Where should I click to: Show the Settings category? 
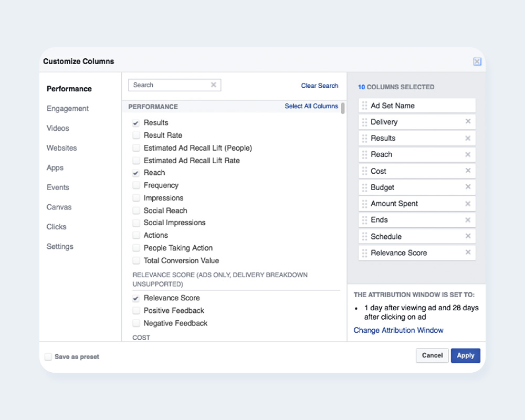click(60, 247)
